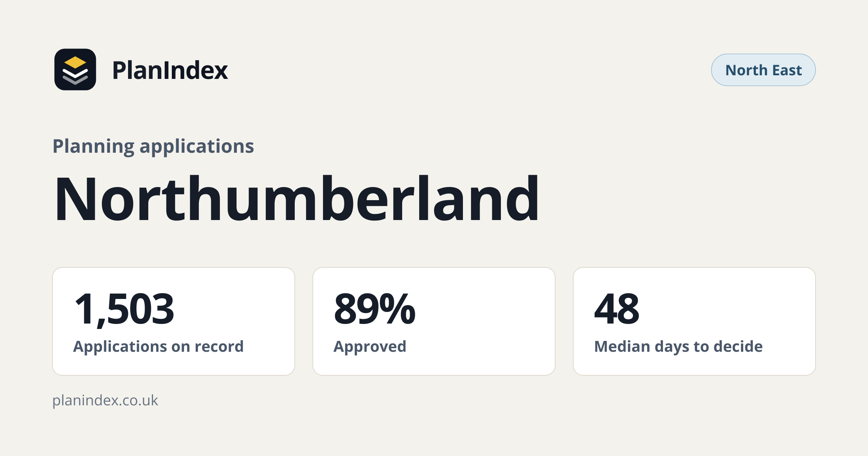Click the gray chevron layer in logo
Screen dimensions: 868x456
75,80
